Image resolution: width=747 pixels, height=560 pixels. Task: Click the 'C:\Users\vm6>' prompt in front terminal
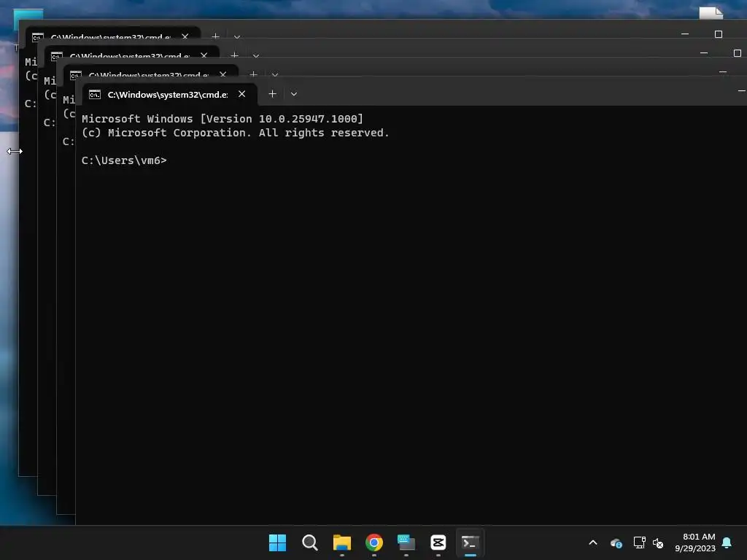coord(124,160)
